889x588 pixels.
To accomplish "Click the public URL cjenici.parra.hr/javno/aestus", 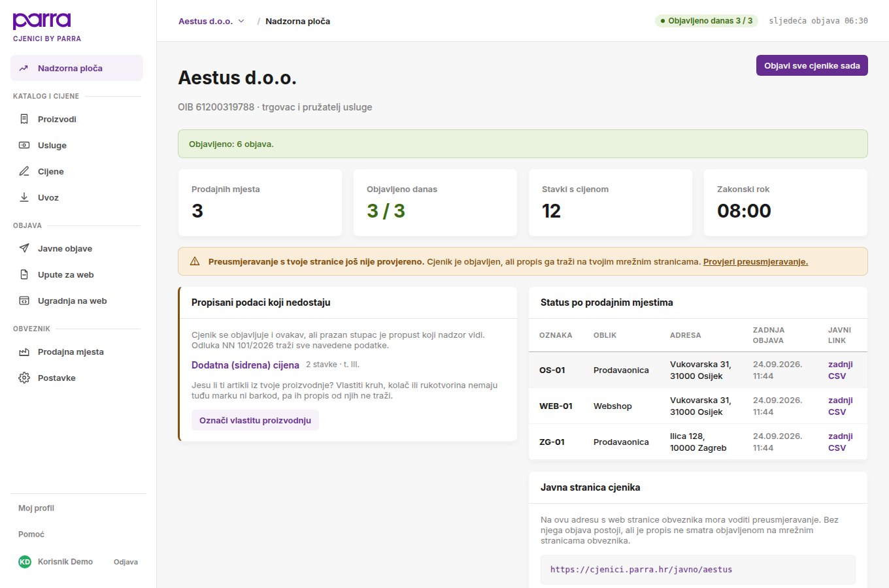I will [x=641, y=570].
